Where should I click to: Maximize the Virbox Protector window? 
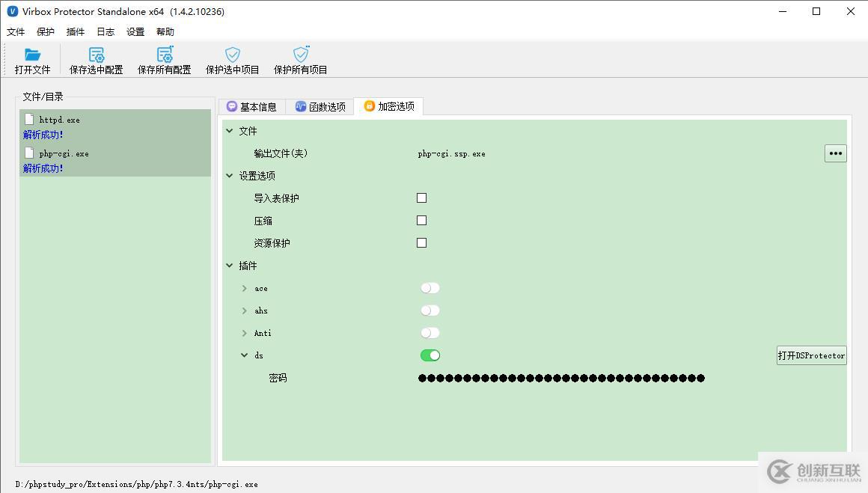pos(816,11)
